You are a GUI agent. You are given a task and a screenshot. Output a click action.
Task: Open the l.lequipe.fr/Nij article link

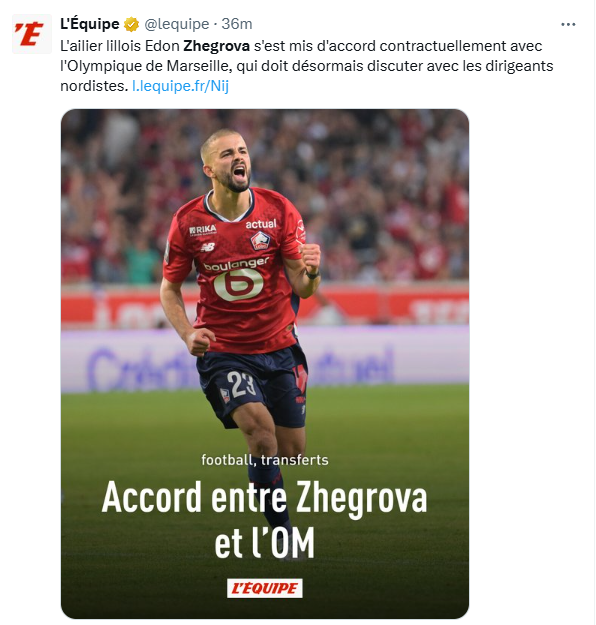181,86
